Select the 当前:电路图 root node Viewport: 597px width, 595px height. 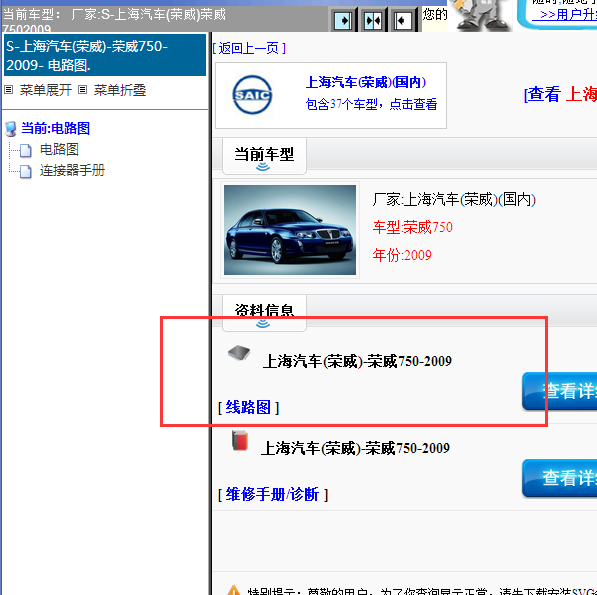[x=56, y=128]
